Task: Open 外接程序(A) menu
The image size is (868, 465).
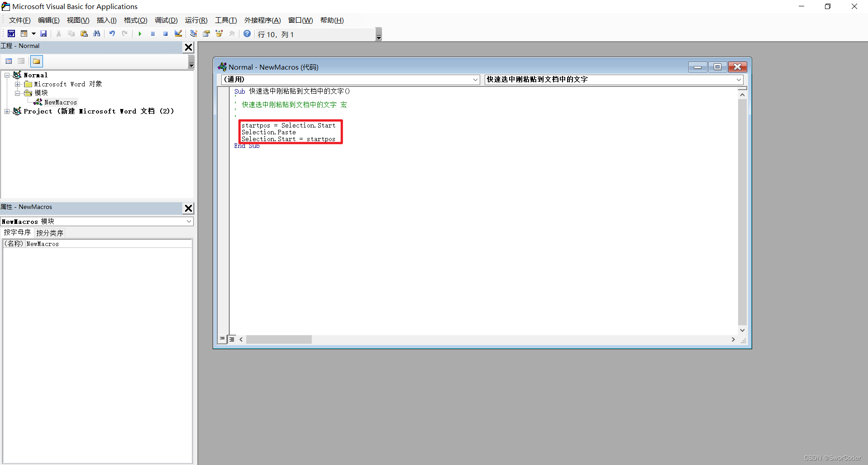Action: 262,20
